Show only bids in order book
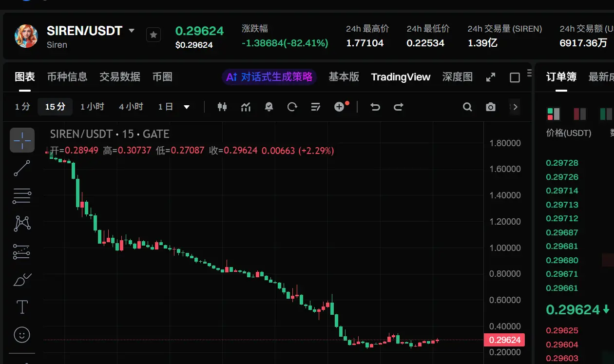Screen dimensions: 614x364 (x=606, y=114)
